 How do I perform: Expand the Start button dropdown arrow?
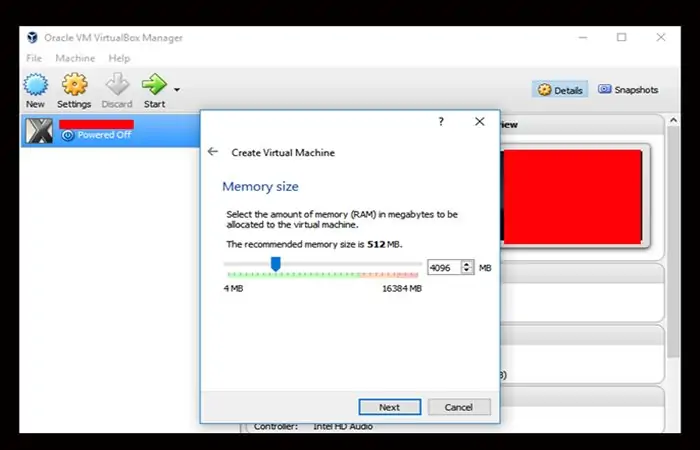tap(177, 90)
